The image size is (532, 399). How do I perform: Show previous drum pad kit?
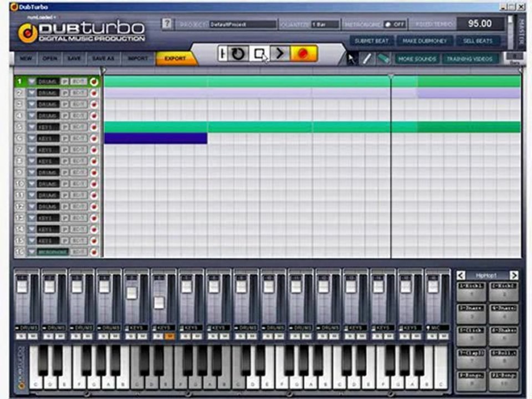coord(461,275)
